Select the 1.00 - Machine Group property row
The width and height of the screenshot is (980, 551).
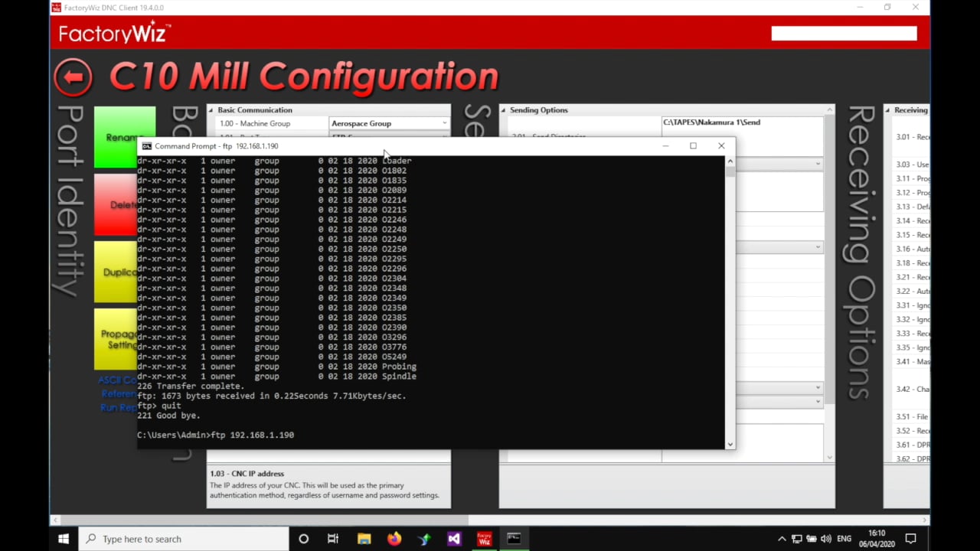pyautogui.click(x=329, y=123)
